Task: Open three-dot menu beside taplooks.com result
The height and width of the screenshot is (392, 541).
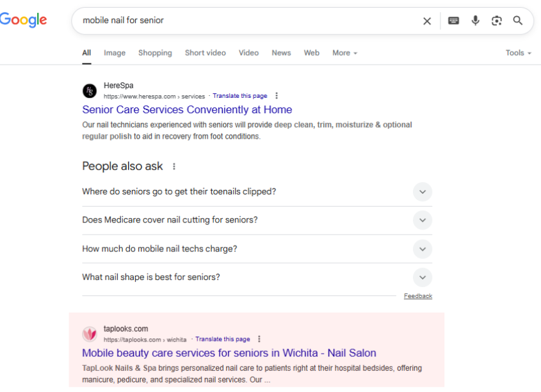Action: point(259,340)
